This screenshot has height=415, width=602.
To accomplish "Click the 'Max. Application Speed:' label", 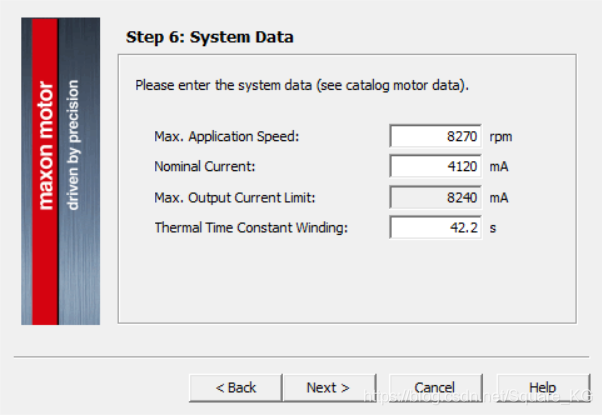I will point(227,136).
